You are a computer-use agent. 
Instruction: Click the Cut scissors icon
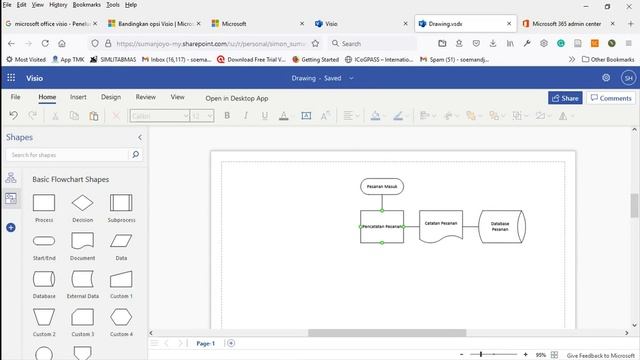tap(55, 116)
